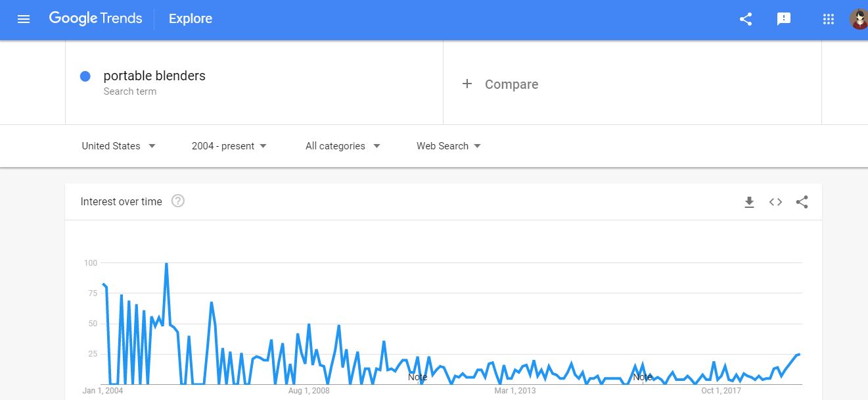Click the Google Trends logo
The image size is (868, 400).
(95, 18)
